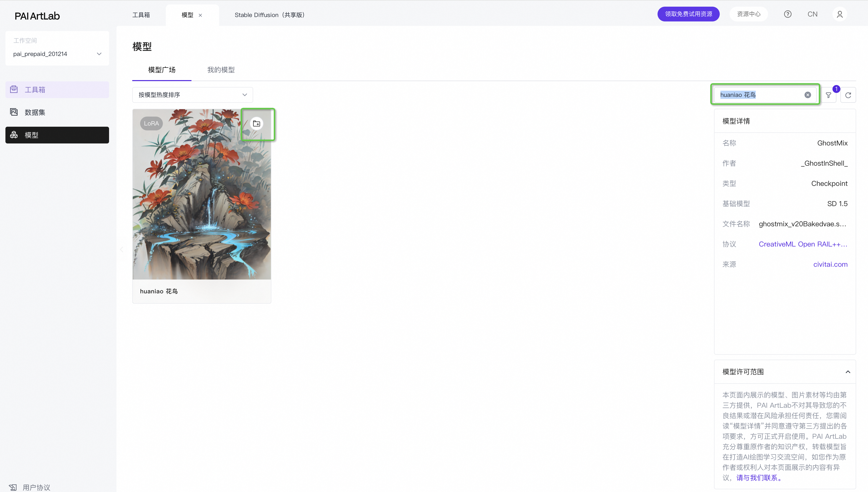Close the 模型 tab
The width and height of the screenshot is (868, 492).
(200, 15)
